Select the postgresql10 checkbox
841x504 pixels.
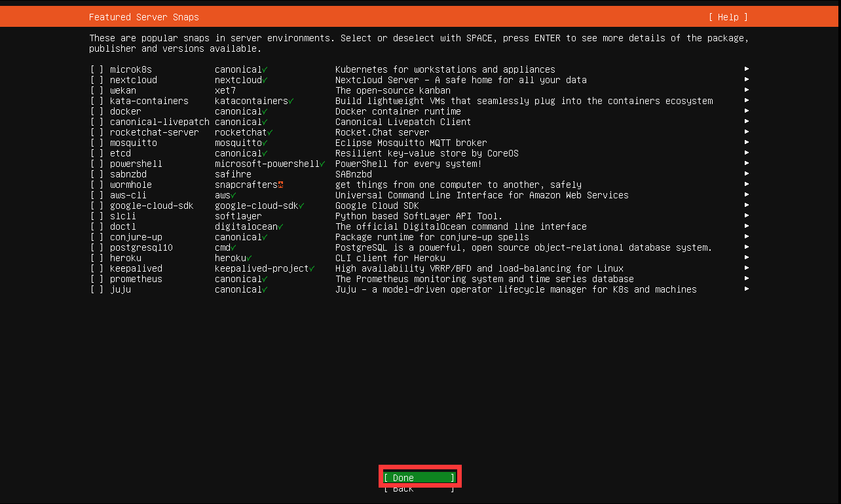[97, 247]
